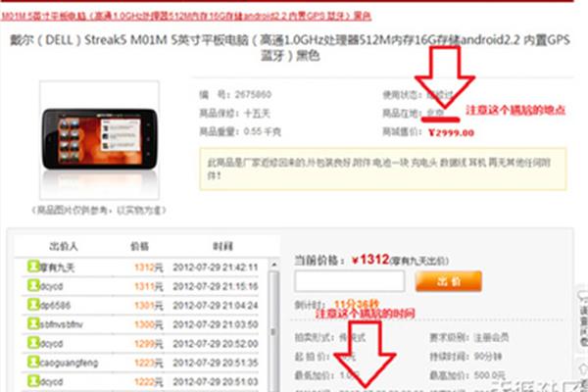This screenshot has height=392, width=588.
Task: Click the 1223元 price cell
Action: (x=149, y=363)
